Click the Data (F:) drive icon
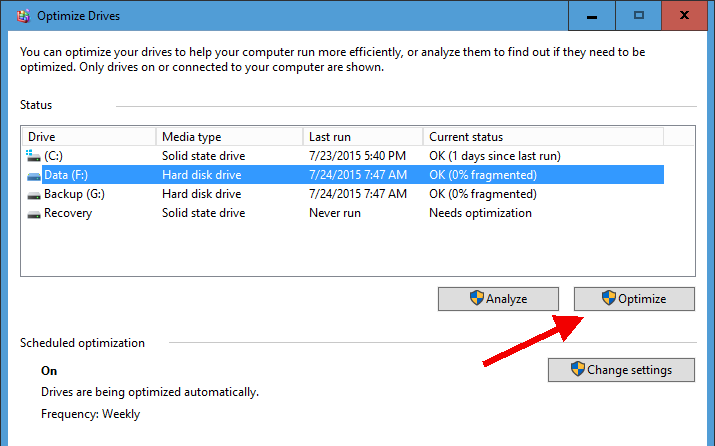 coord(34,175)
